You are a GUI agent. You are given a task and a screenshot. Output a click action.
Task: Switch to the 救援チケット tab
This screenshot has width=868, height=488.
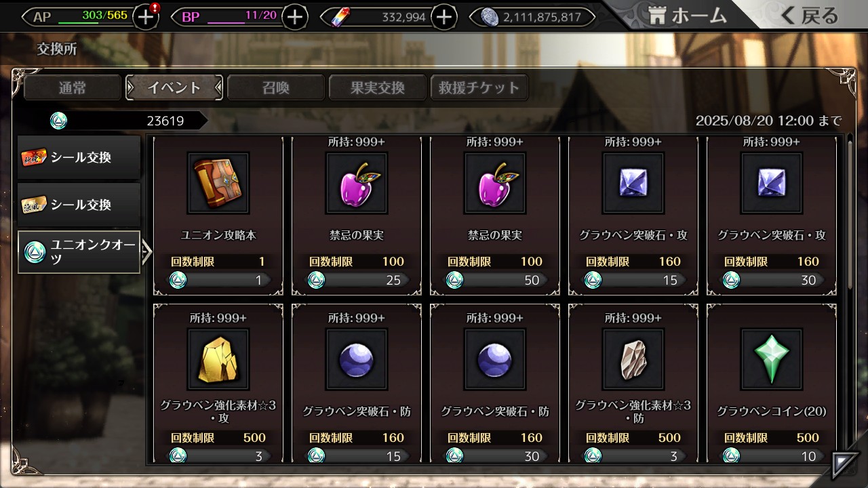[479, 87]
